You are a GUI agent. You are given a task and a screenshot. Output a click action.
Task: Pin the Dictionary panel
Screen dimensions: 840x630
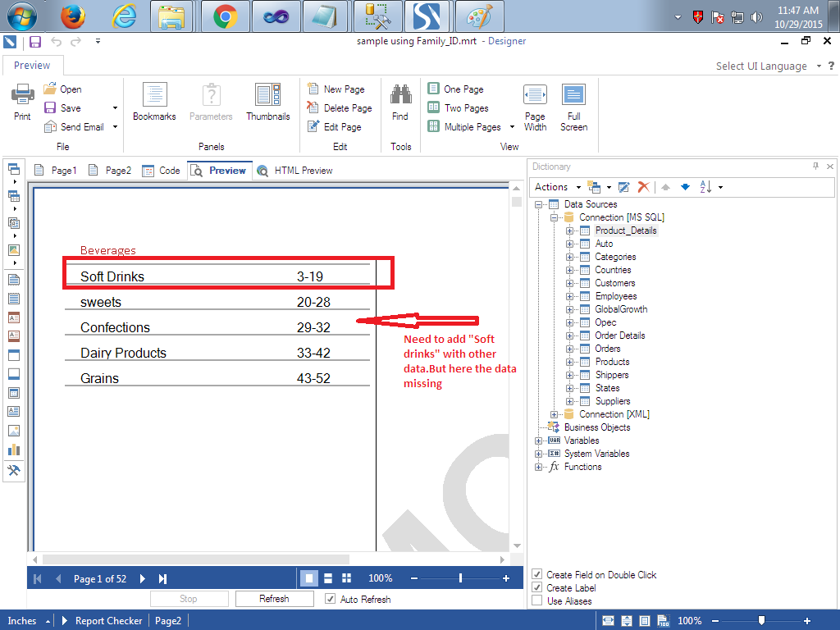pyautogui.click(x=815, y=167)
